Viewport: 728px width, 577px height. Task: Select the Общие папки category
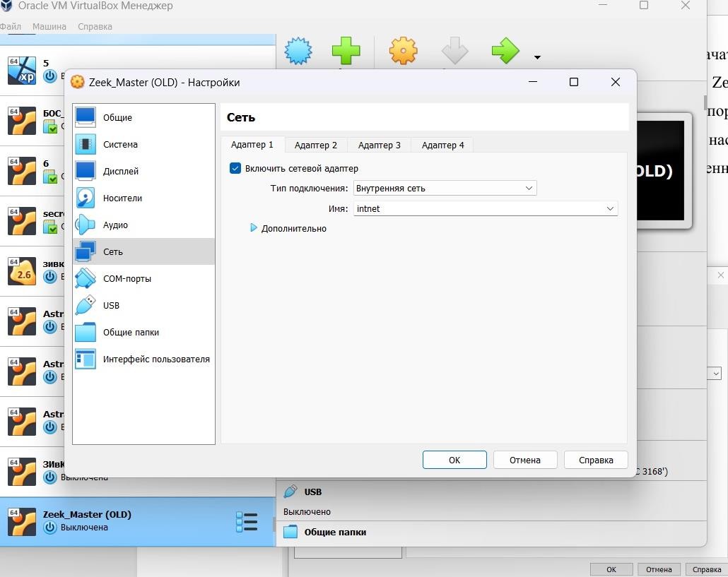(x=143, y=332)
